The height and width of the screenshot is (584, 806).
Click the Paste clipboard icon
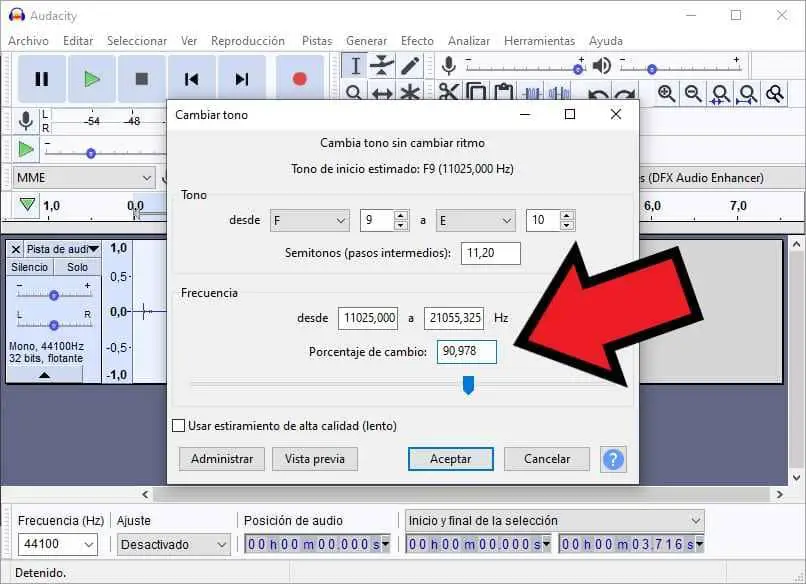504,92
